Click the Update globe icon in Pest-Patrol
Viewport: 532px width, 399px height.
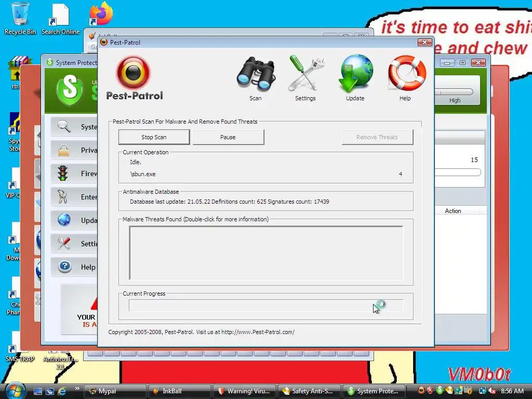355,73
